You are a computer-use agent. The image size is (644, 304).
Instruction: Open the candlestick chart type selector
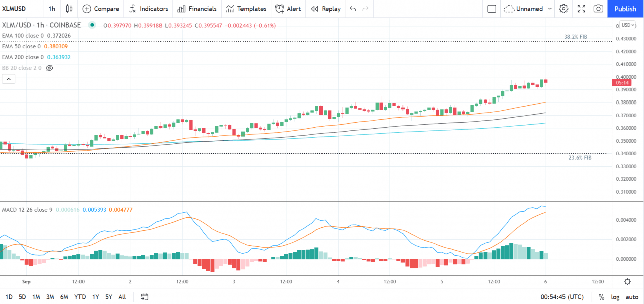(69, 9)
